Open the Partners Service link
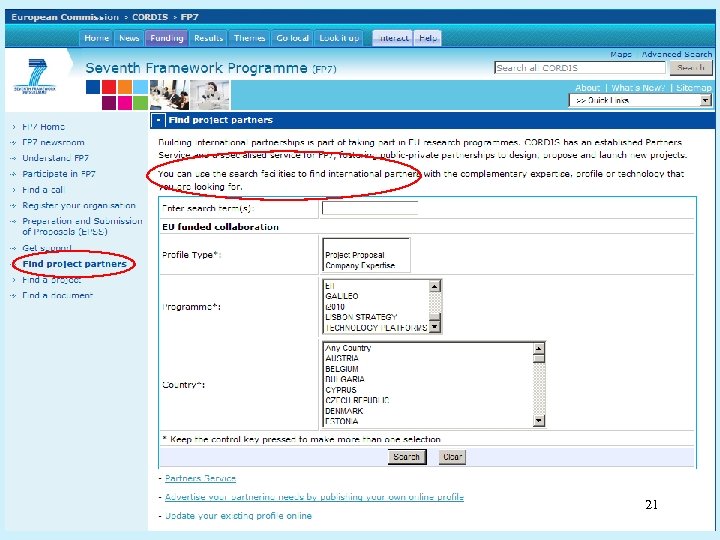The image size is (720, 540). (200, 478)
